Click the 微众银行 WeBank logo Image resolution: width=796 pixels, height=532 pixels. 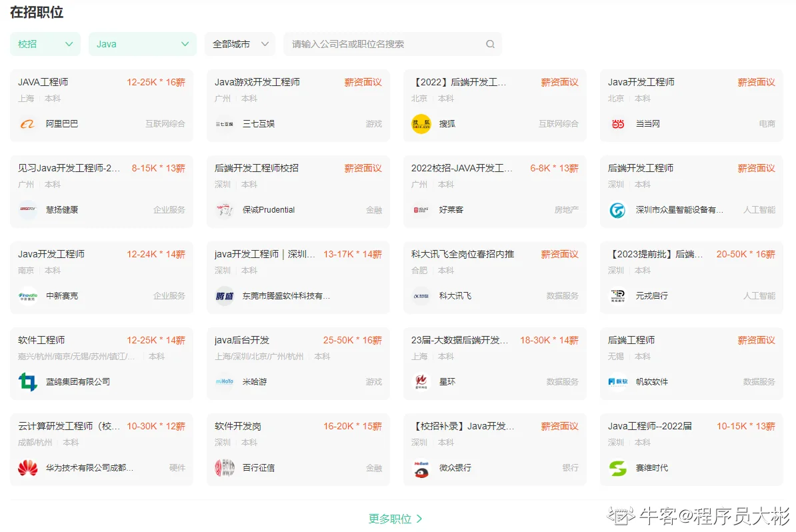tap(421, 467)
